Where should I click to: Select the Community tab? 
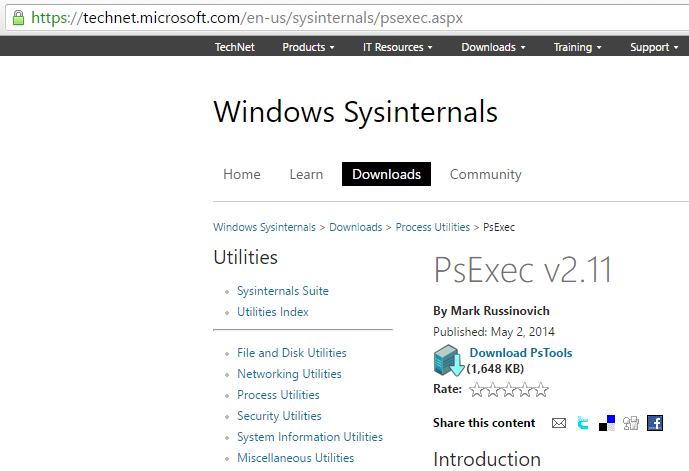click(x=485, y=174)
